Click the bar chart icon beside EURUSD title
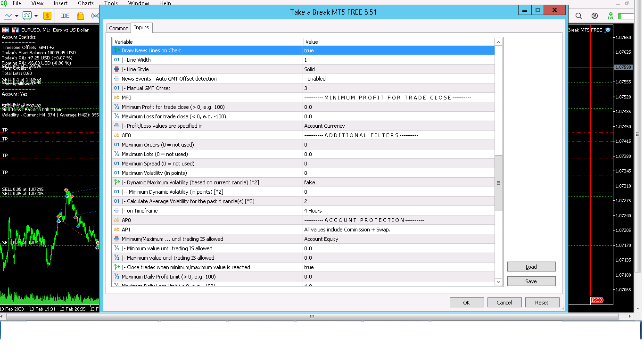644x362 pixels. [15, 30]
